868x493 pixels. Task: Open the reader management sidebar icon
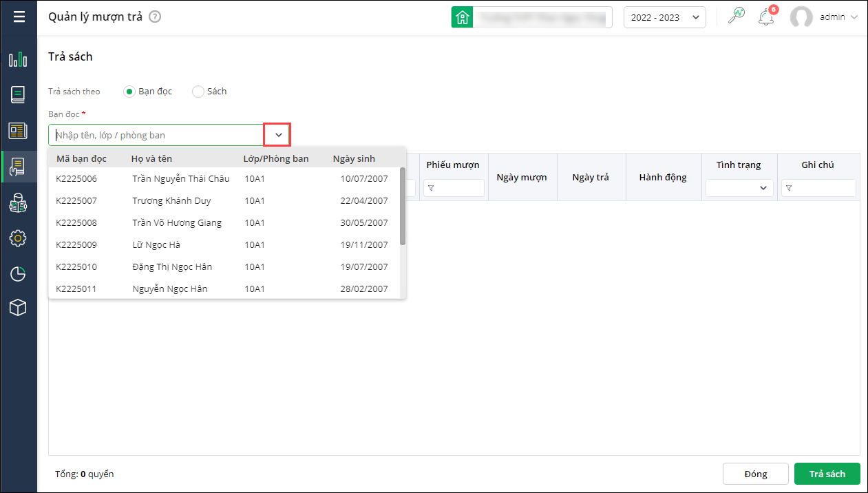coord(18,202)
